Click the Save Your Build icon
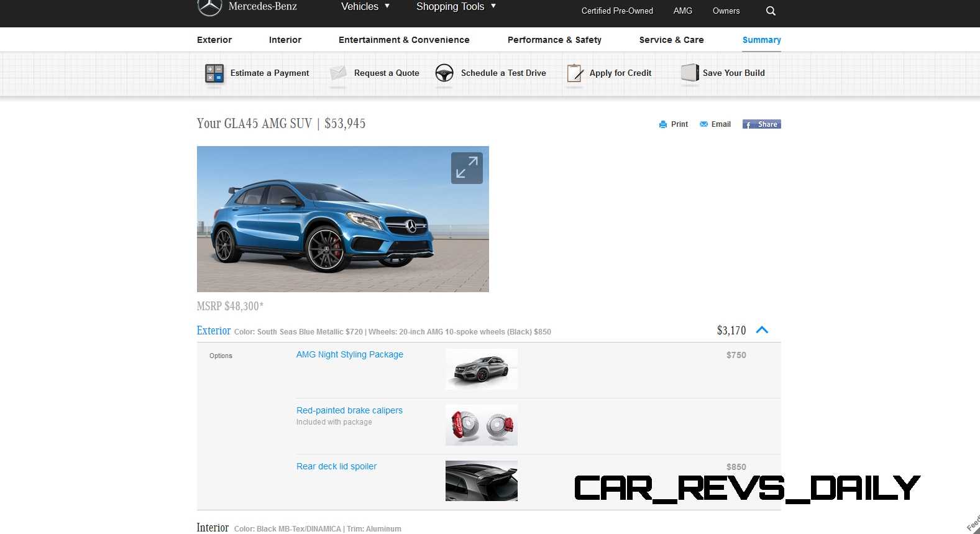Image resolution: width=980 pixels, height=534 pixels. click(x=690, y=73)
